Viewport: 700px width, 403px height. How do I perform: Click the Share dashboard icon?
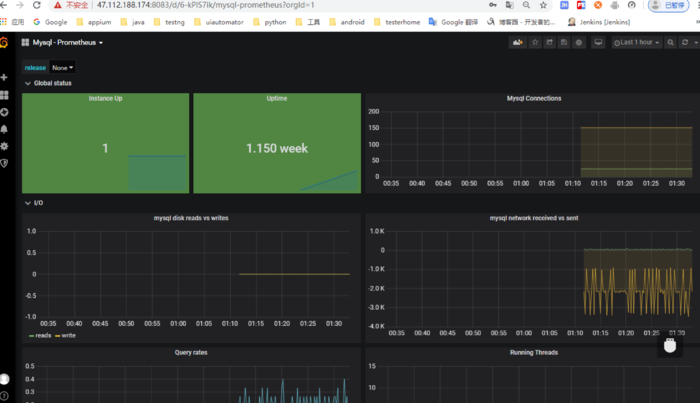550,42
